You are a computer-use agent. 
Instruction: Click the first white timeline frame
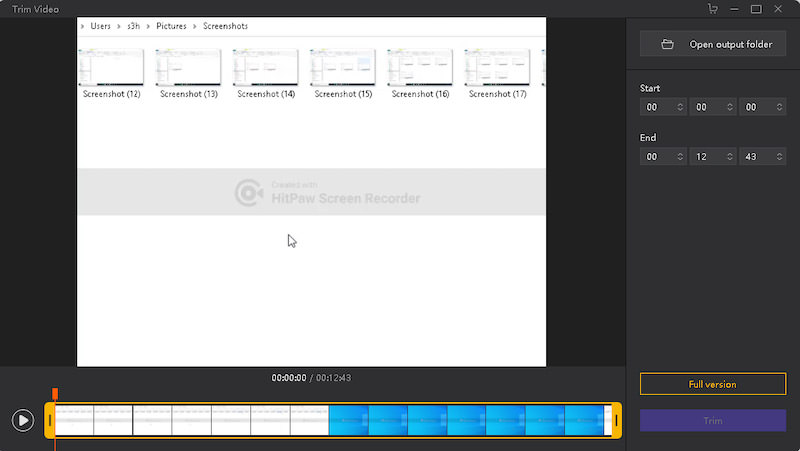(x=74, y=420)
